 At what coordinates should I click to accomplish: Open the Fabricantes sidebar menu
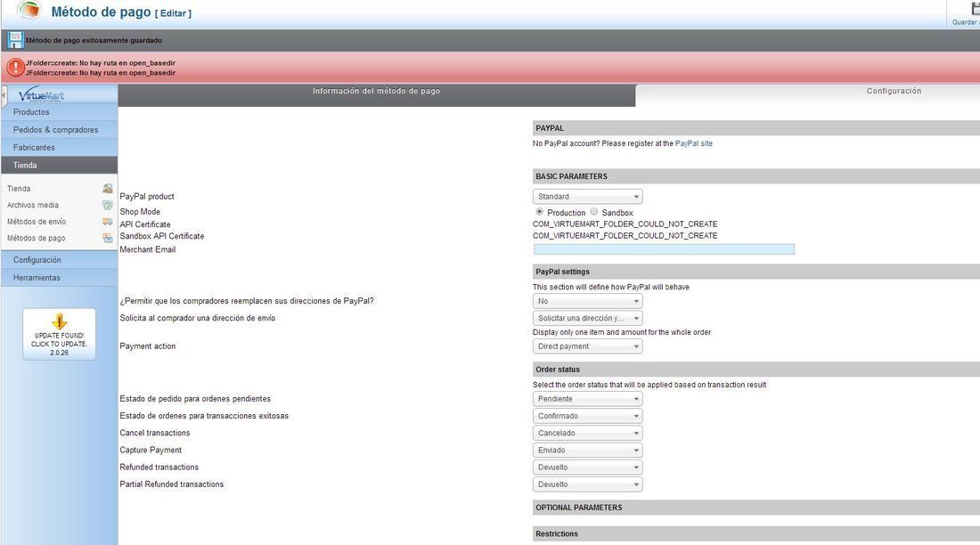tap(60, 148)
